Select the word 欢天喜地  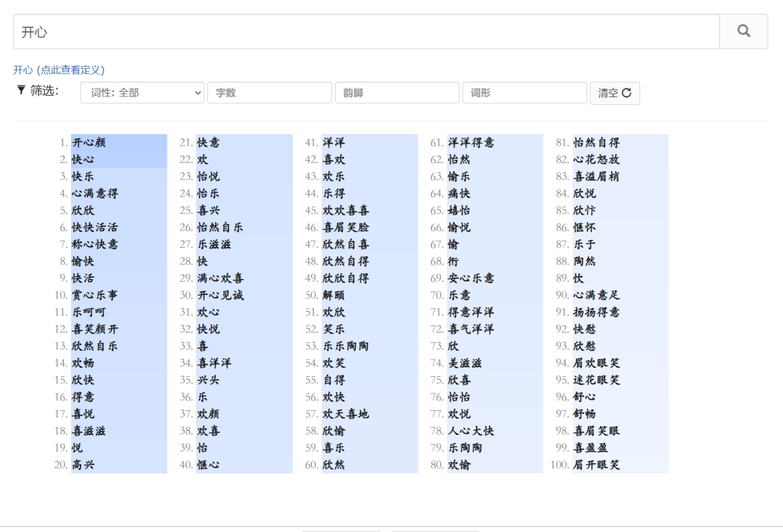click(346, 415)
